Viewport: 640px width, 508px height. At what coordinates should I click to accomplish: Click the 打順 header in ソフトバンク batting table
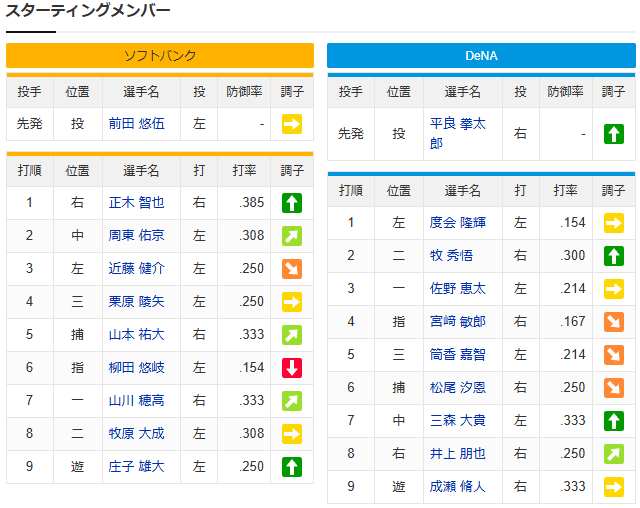point(29,171)
